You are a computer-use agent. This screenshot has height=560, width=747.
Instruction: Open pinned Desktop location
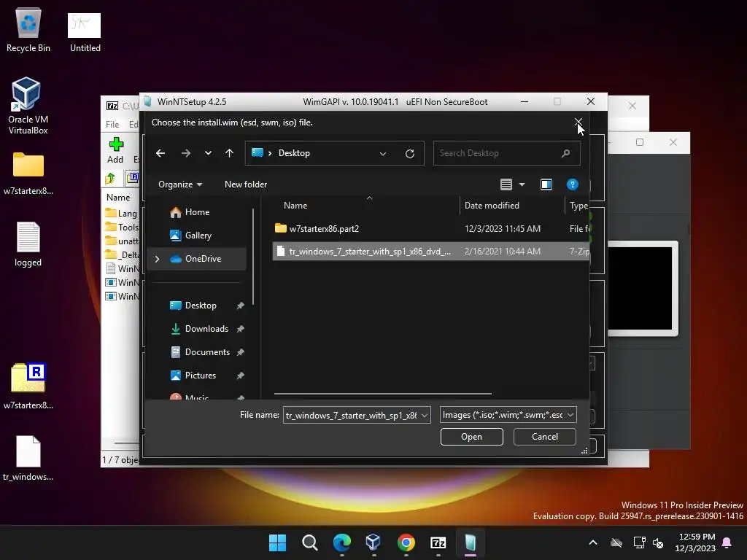point(201,306)
